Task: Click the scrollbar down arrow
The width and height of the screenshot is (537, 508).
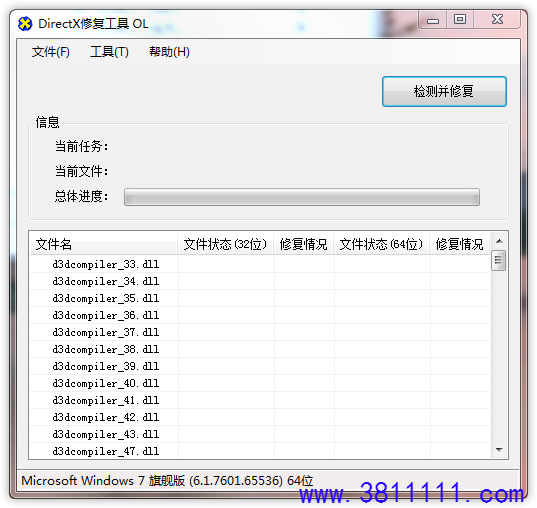Action: pyautogui.click(x=499, y=449)
